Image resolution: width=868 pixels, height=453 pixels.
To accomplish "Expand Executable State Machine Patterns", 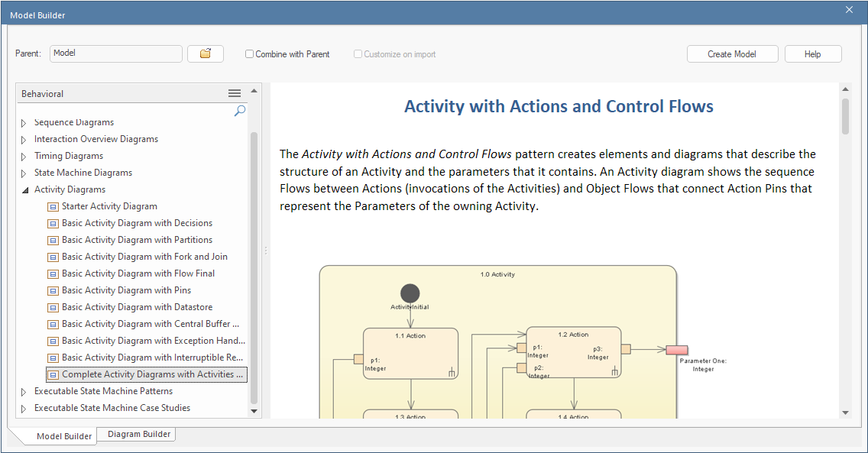I will pyautogui.click(x=24, y=392).
